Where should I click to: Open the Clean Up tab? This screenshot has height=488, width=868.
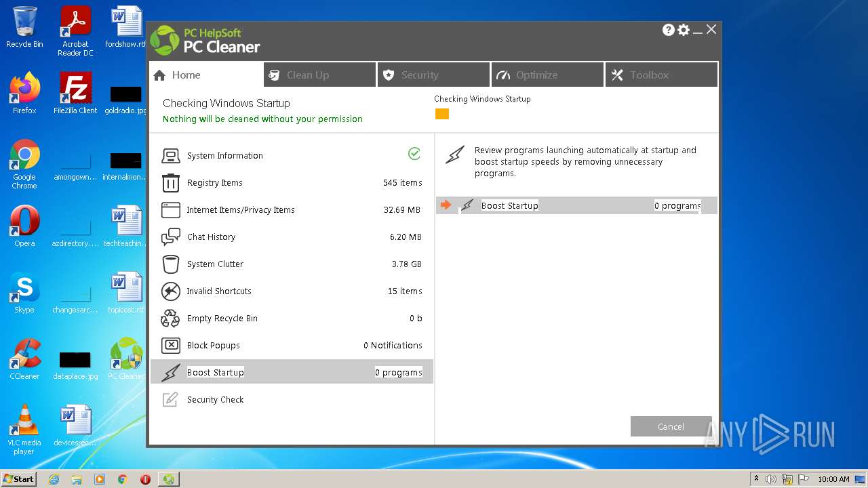point(320,75)
